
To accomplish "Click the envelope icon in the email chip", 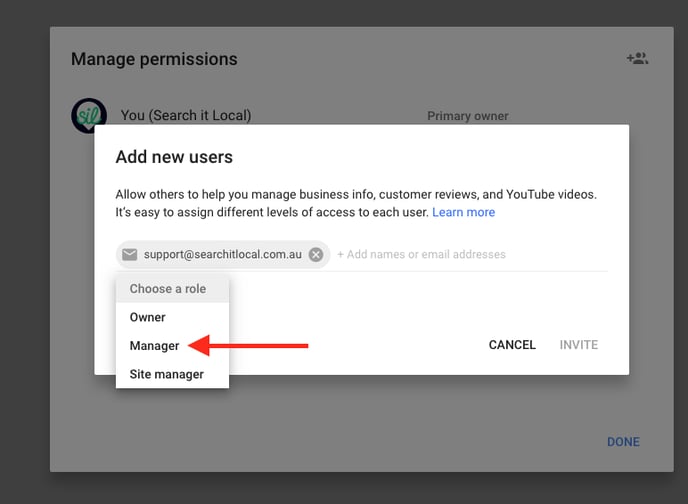I will (x=130, y=254).
